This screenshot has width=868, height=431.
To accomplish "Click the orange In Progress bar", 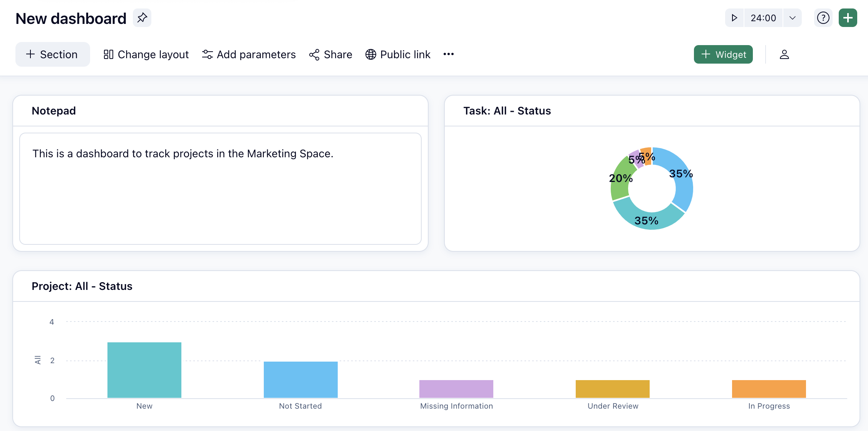I will point(769,389).
